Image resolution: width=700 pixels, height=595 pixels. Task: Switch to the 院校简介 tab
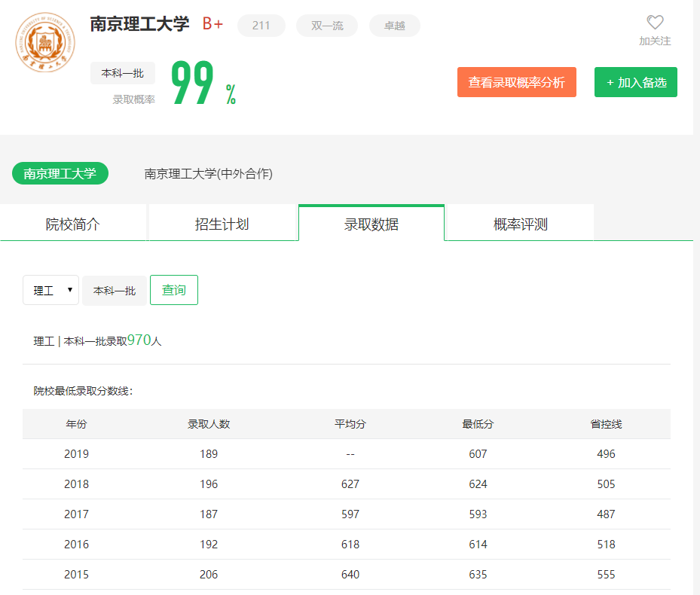tap(73, 224)
